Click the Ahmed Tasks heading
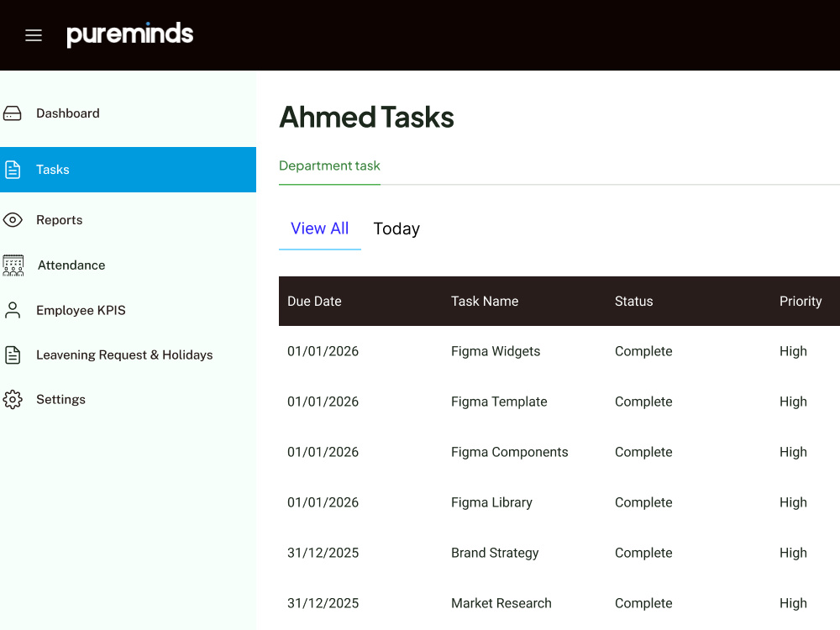Viewport: 840px width, 630px height. tap(366, 117)
